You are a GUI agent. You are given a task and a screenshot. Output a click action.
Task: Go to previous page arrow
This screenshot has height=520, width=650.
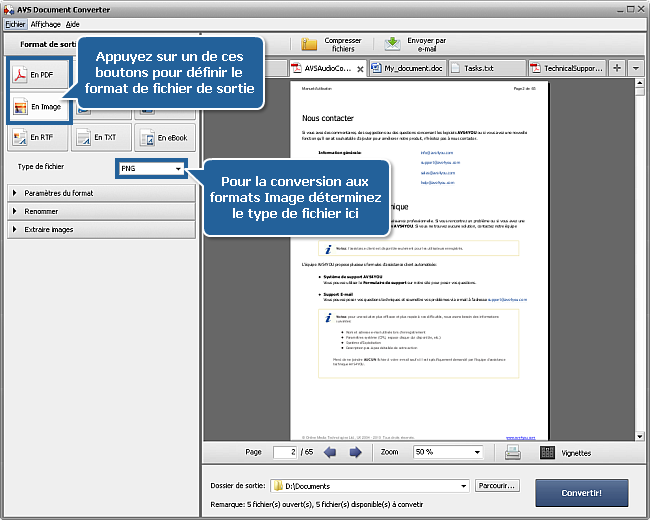click(x=331, y=452)
